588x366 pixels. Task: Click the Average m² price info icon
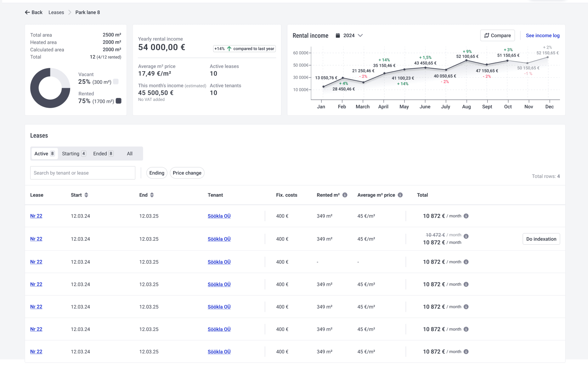(400, 195)
